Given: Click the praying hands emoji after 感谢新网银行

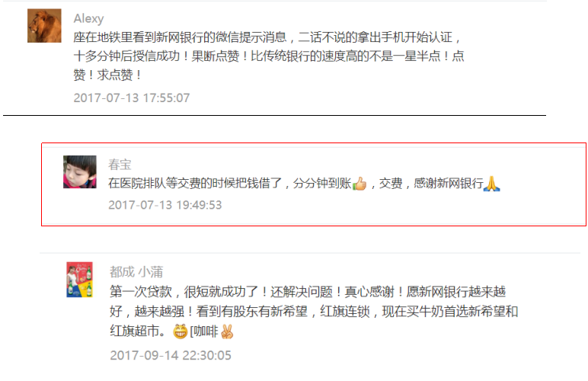Looking at the screenshot, I should (x=491, y=184).
